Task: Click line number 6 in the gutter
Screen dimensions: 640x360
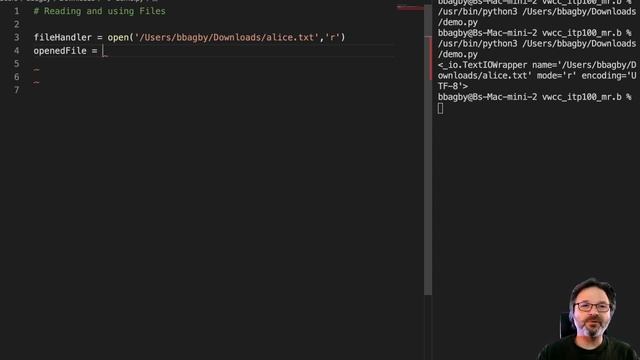Action: [16, 77]
